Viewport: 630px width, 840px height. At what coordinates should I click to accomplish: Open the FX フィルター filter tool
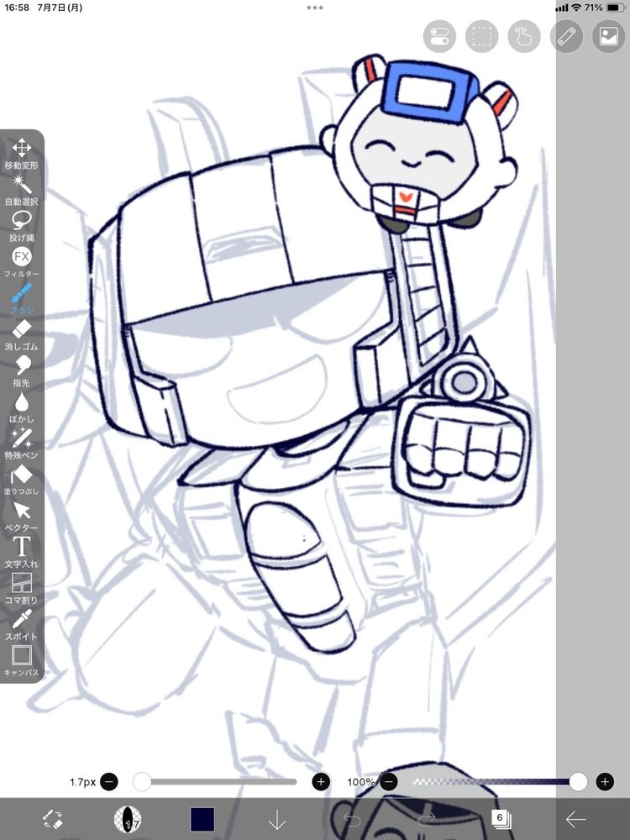(22, 262)
